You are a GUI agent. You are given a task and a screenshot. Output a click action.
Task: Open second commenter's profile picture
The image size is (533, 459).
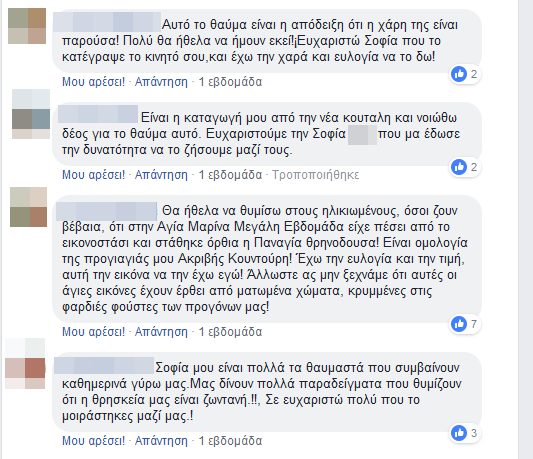click(x=31, y=114)
